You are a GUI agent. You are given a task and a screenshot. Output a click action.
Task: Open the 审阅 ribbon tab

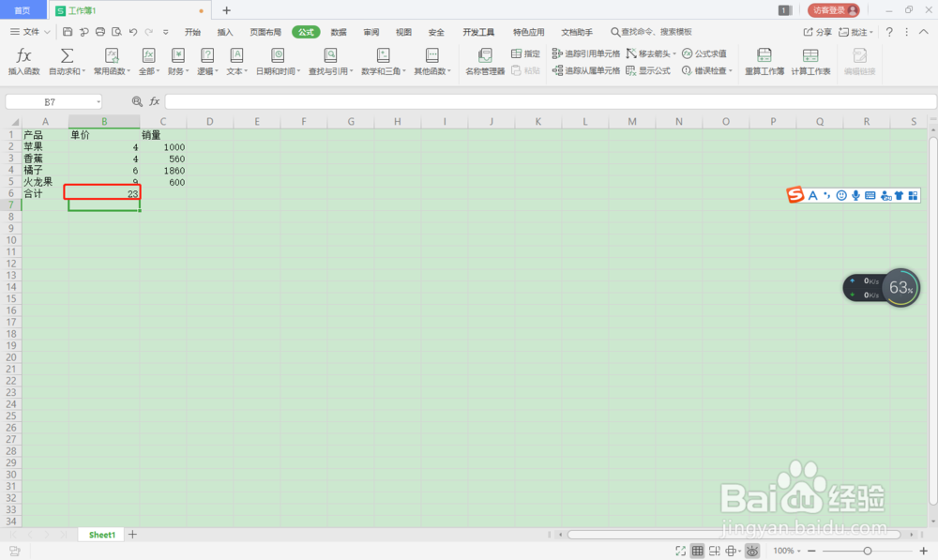(x=371, y=32)
